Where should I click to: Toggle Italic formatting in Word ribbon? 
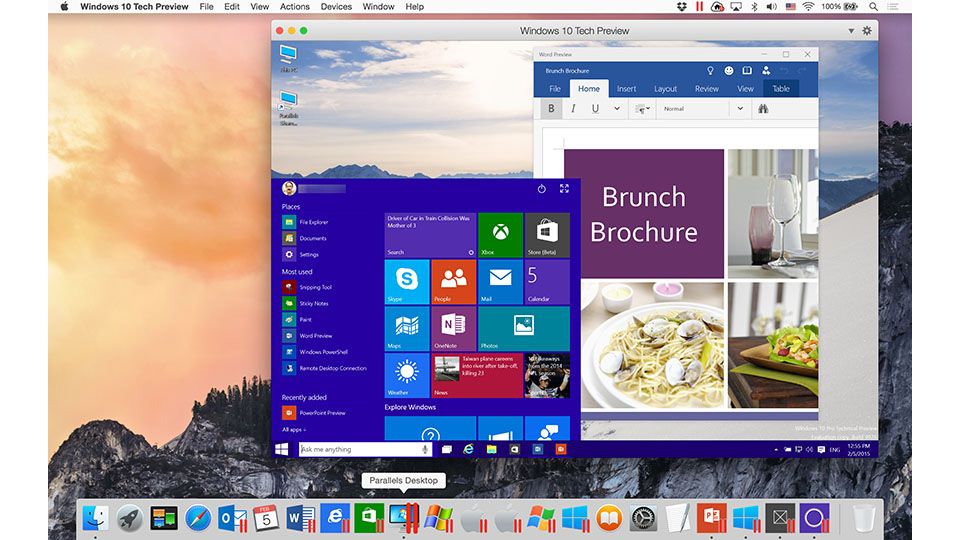coord(574,108)
